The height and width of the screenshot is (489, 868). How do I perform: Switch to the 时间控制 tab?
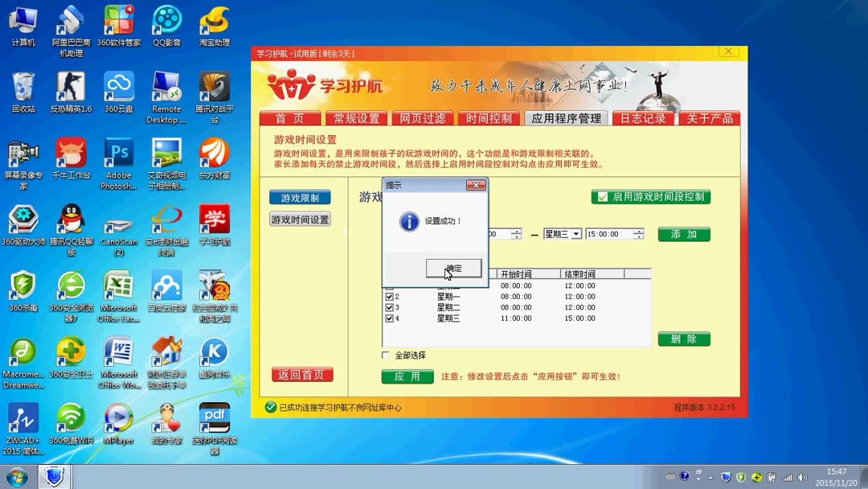(489, 117)
